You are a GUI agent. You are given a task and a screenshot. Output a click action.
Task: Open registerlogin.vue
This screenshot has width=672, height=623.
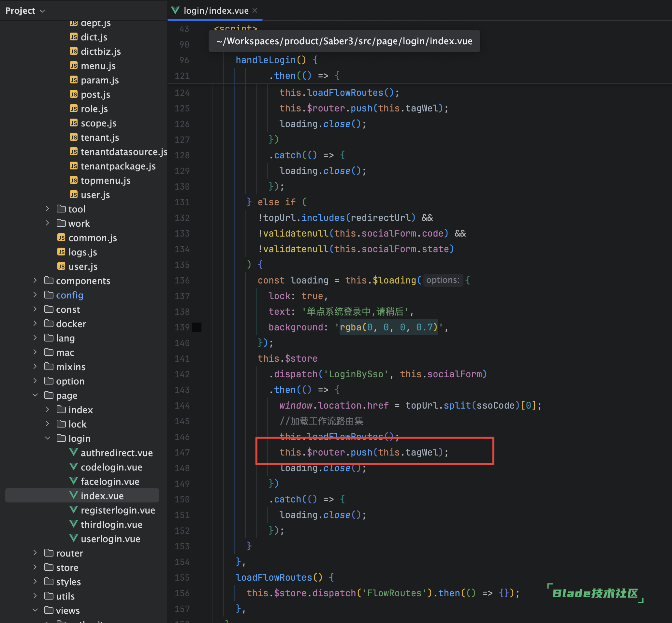coord(118,510)
